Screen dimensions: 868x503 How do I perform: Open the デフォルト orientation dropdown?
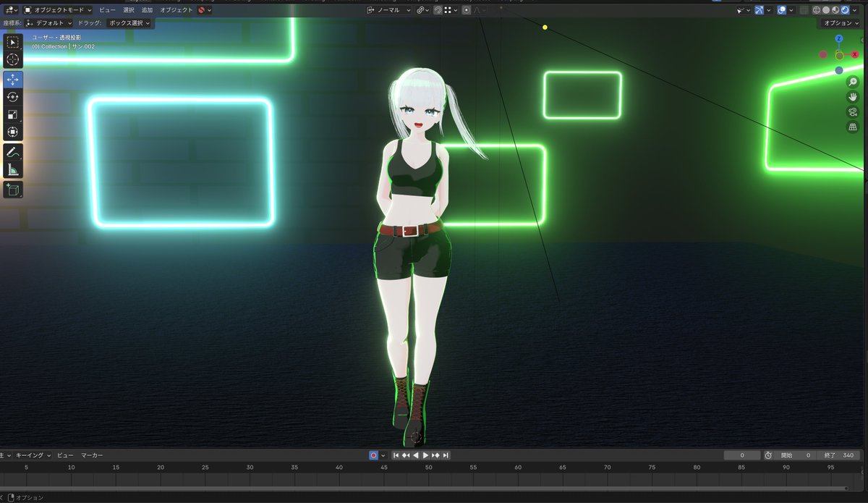click(48, 23)
